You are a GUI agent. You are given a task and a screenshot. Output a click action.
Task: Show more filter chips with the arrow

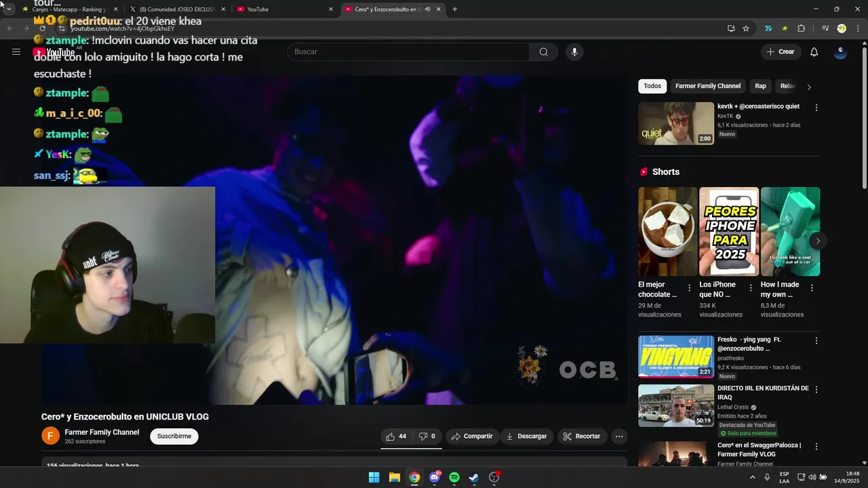[x=808, y=87]
